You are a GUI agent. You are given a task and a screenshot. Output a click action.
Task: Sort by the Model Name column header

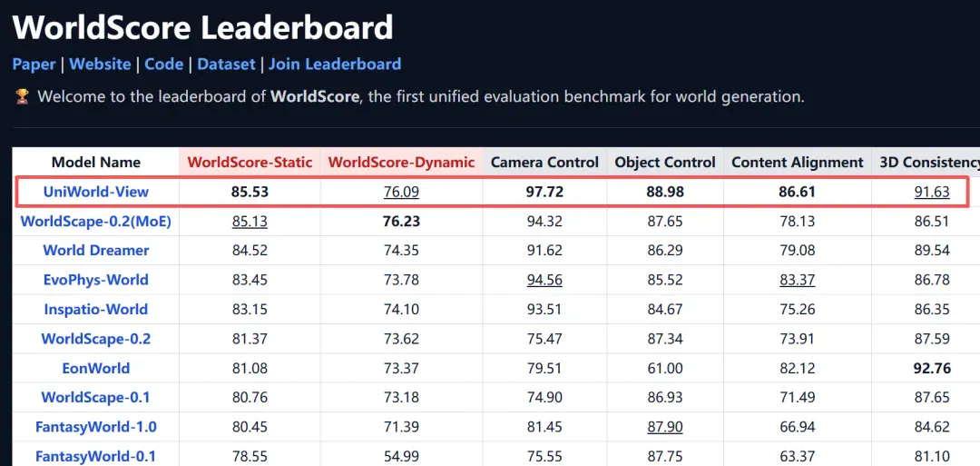pos(95,163)
